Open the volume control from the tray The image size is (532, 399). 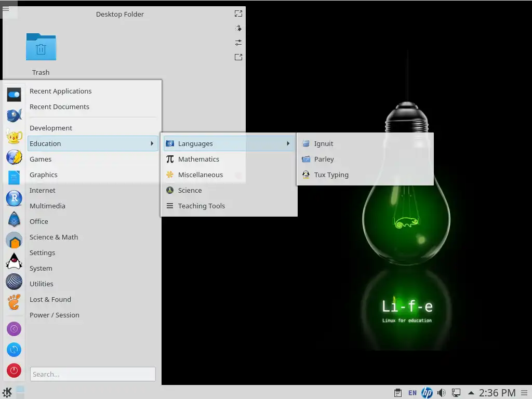click(x=441, y=393)
